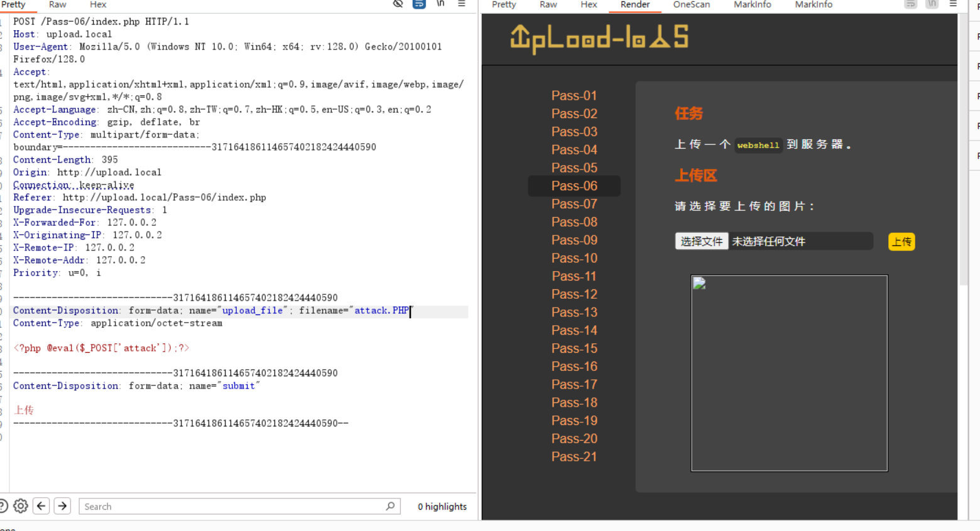This screenshot has width=980, height=531.
Task: Toggle \n non-printable characters in request editor
Action: click(x=440, y=4)
